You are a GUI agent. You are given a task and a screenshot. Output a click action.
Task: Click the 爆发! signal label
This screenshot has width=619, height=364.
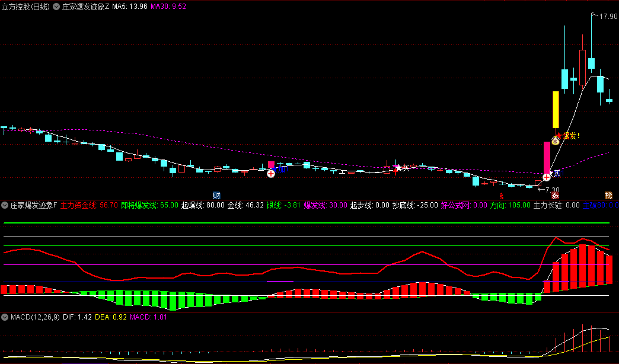[571, 136]
